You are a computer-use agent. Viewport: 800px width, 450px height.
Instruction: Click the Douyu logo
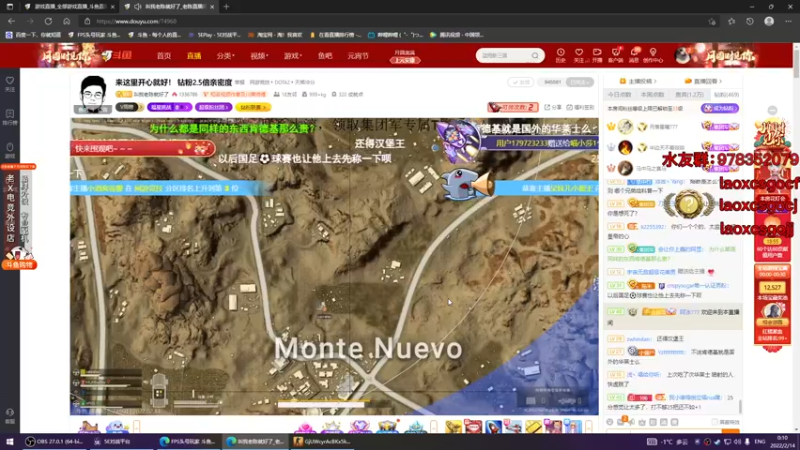pos(117,55)
